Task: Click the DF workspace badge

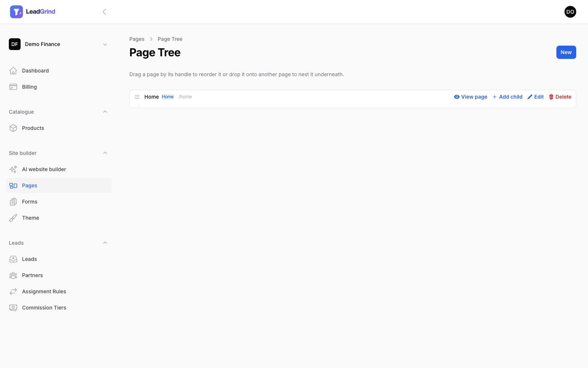Action: [x=15, y=44]
